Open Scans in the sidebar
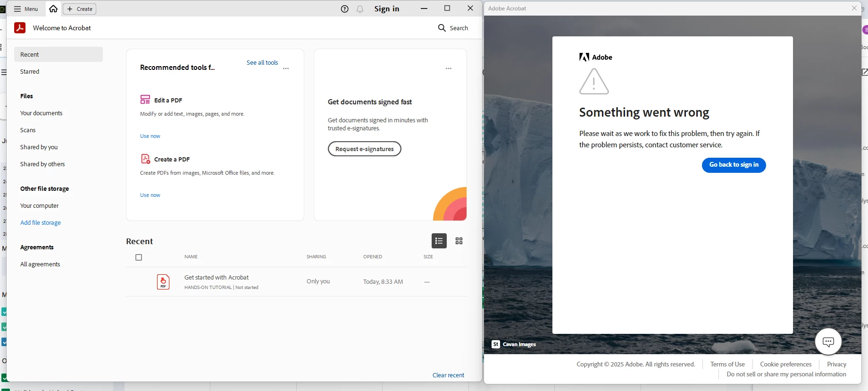Viewport: 868px width, 391px height. pyautogui.click(x=28, y=130)
